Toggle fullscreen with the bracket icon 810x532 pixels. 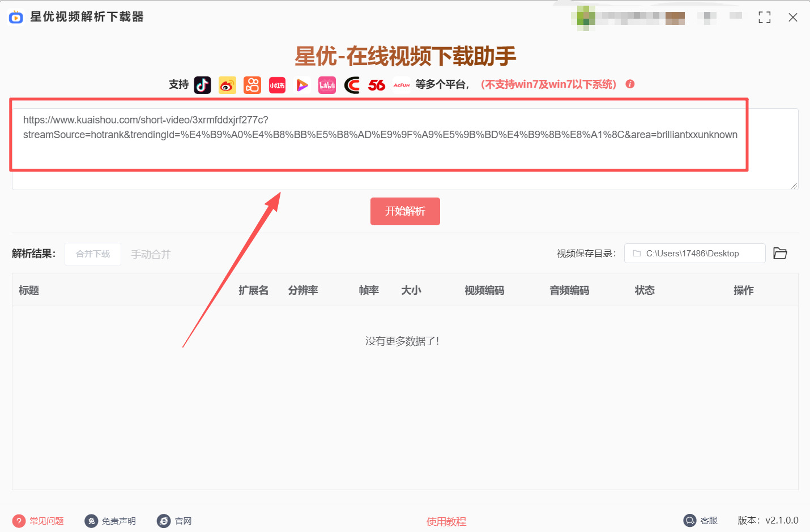(765, 18)
